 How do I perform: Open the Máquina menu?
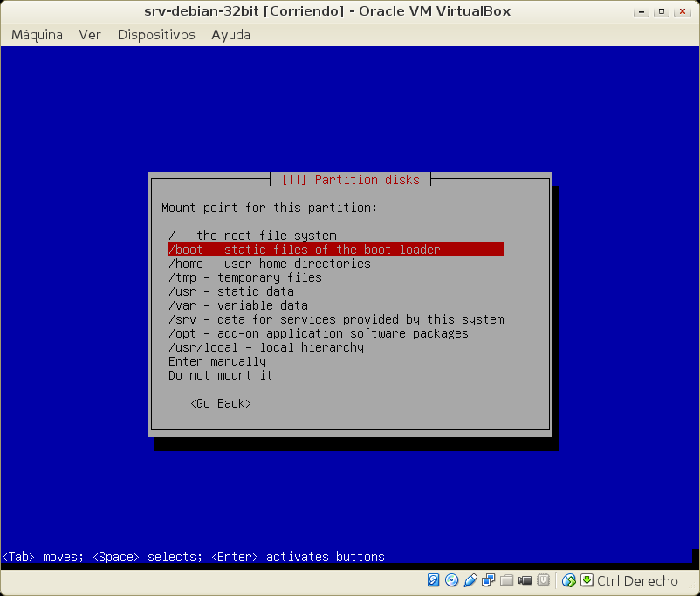pos(37,35)
